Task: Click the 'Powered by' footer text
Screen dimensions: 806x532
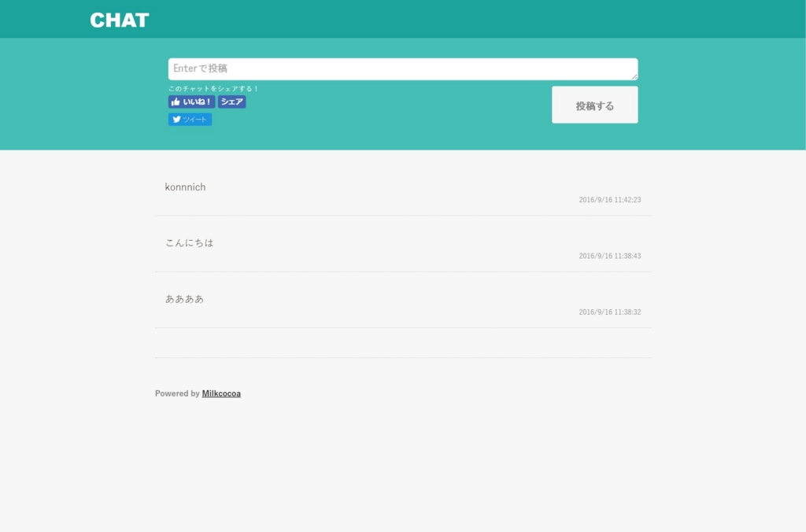Action: click(177, 393)
